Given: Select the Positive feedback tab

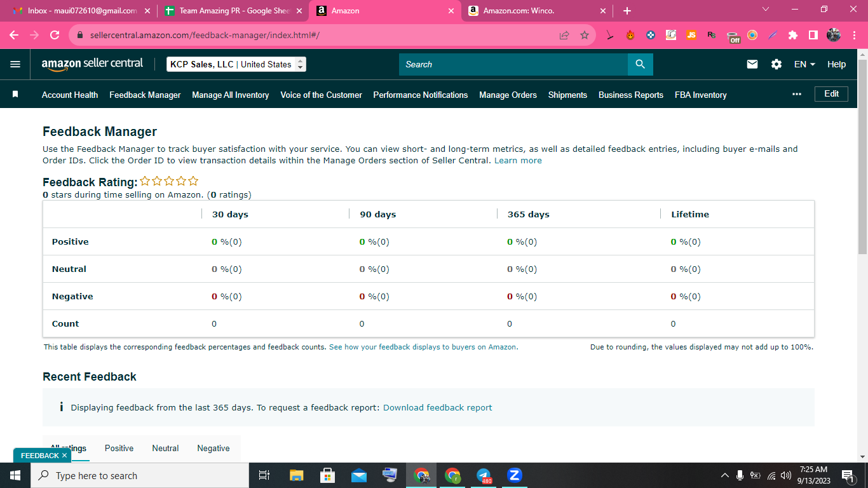Looking at the screenshot, I should (x=119, y=448).
